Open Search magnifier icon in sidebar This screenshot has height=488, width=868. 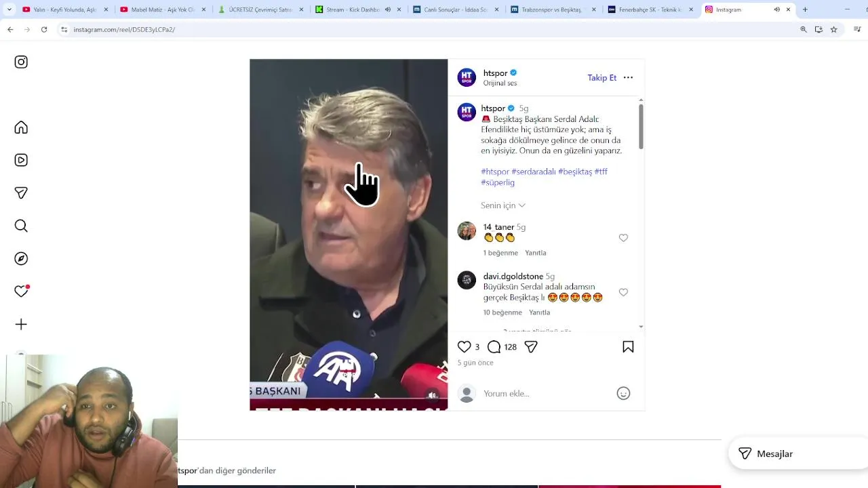[21, 226]
